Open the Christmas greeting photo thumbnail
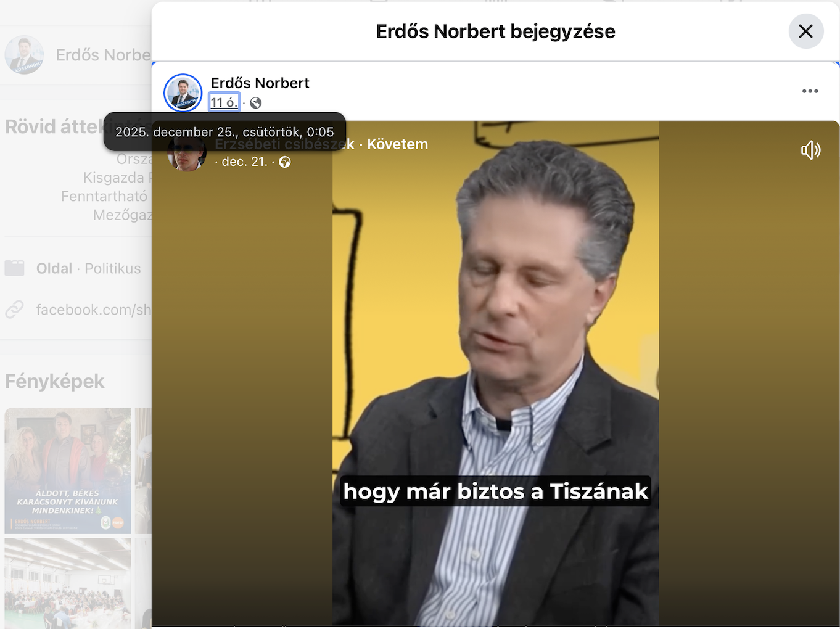This screenshot has height=629, width=840. (x=68, y=471)
